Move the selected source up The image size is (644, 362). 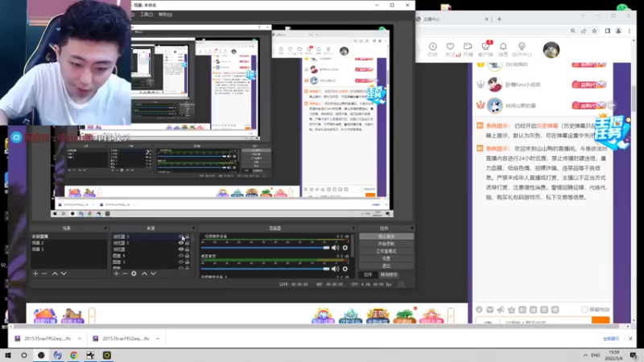(144, 274)
